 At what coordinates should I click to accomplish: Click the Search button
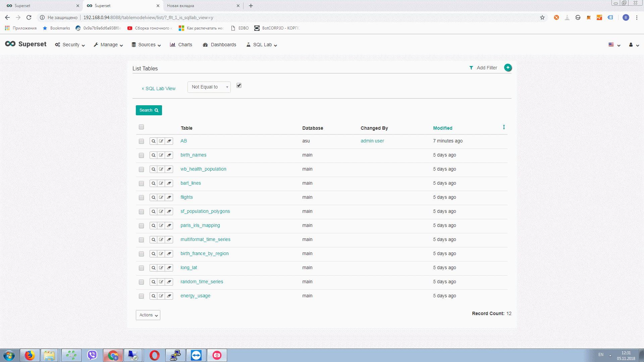click(149, 110)
